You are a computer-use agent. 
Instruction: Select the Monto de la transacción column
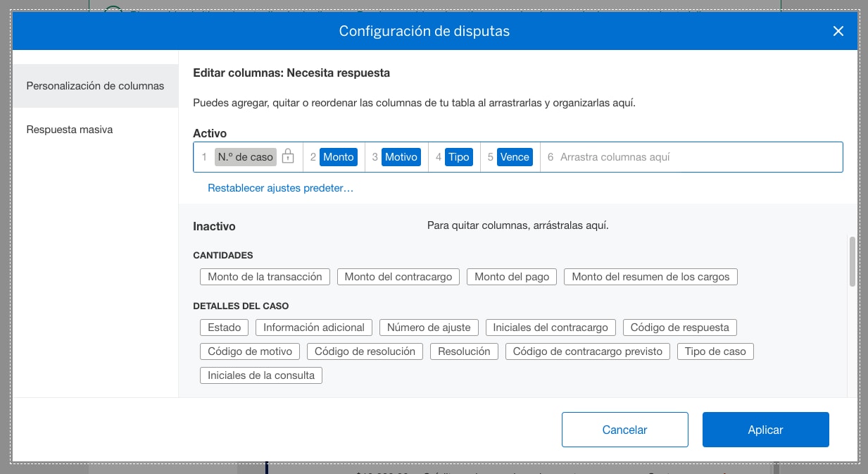click(x=264, y=276)
